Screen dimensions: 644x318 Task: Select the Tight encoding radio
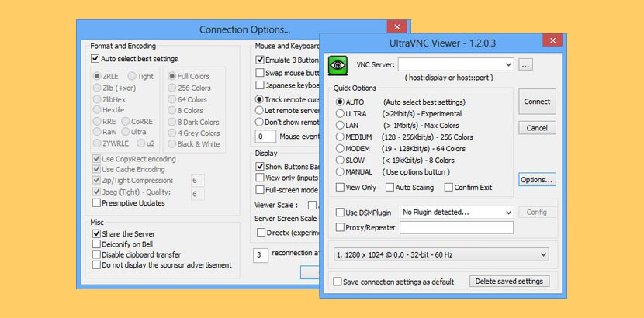coord(132,76)
